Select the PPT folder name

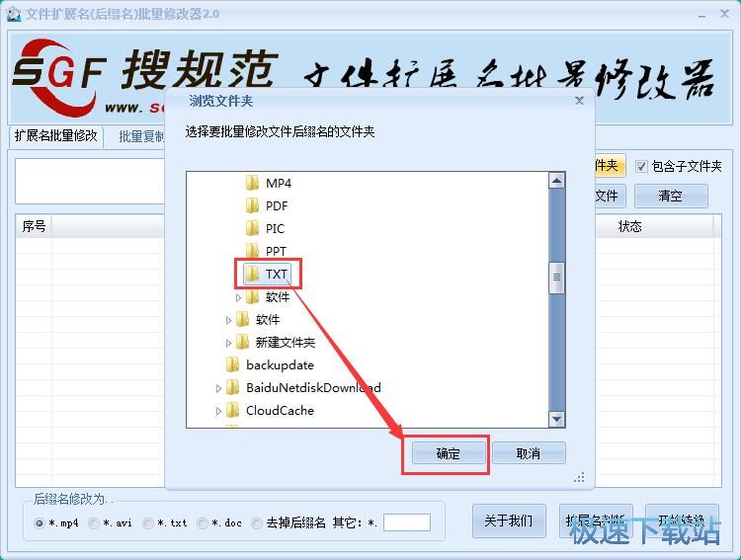(276, 252)
